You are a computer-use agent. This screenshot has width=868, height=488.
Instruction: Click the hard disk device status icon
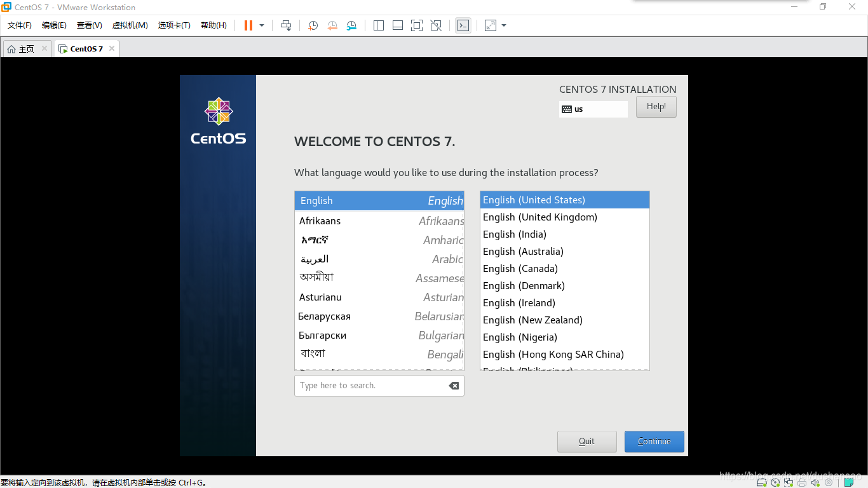point(762,482)
